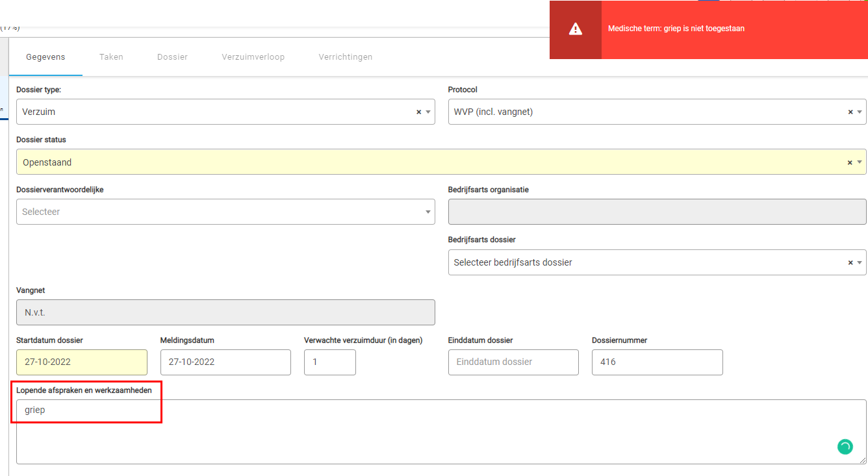
Task: Clear the Dossier status Openstaand value
Action: (850, 162)
